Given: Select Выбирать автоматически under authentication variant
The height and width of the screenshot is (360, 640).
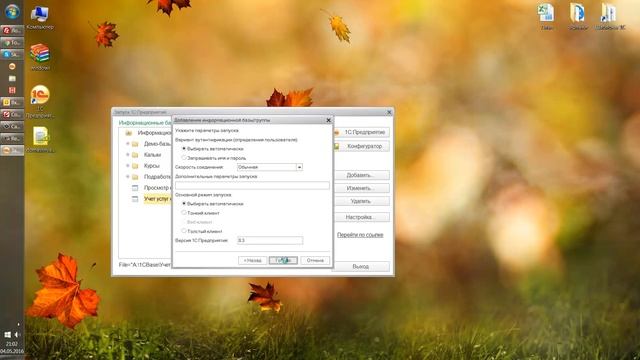Looking at the screenshot, I should [x=184, y=149].
